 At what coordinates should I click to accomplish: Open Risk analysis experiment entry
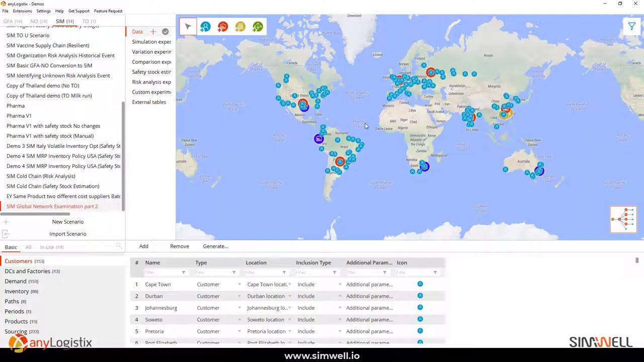coord(151,82)
